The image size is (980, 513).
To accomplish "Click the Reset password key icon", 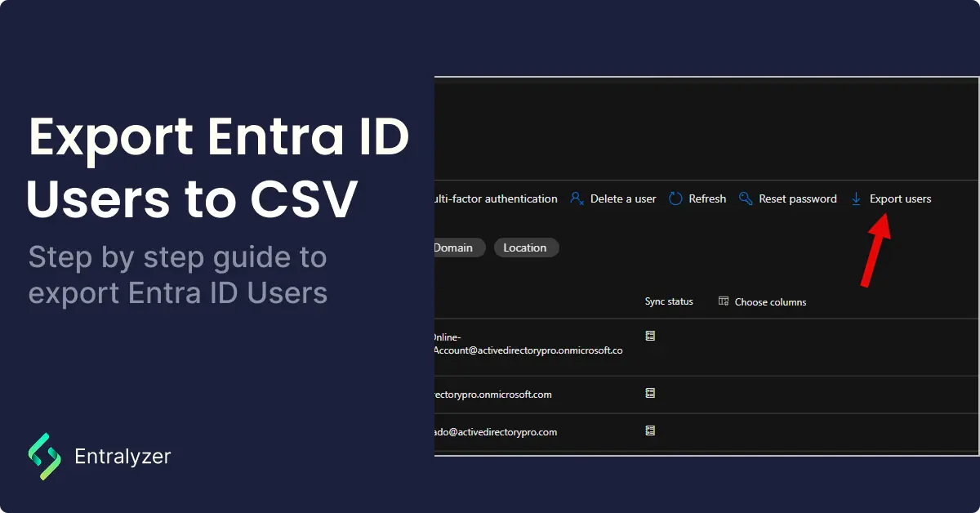I will click(x=745, y=199).
